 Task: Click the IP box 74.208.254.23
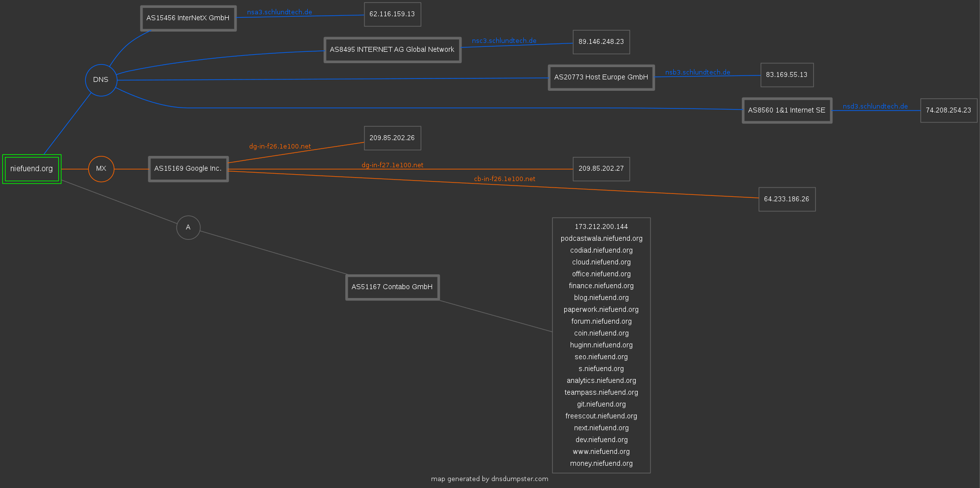[x=949, y=111]
